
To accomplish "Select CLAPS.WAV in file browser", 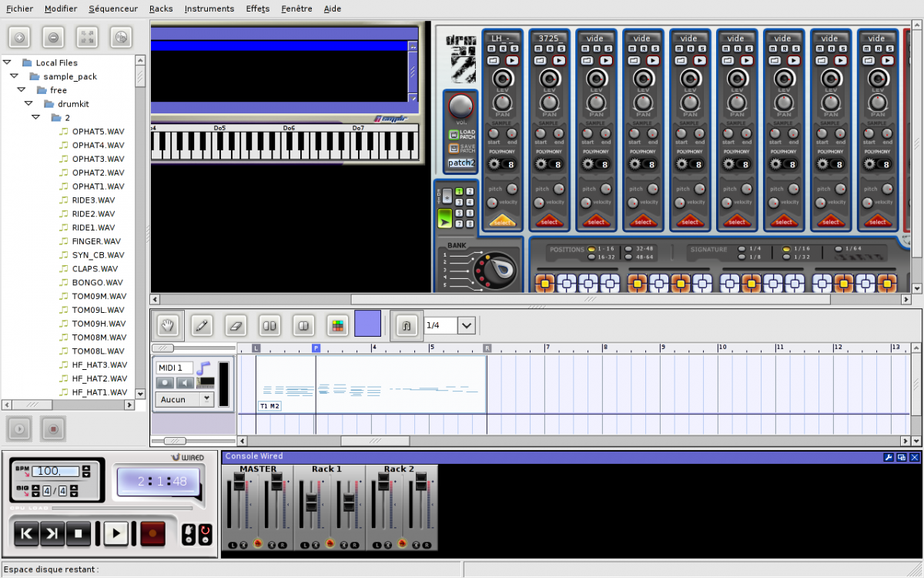I will pos(95,269).
